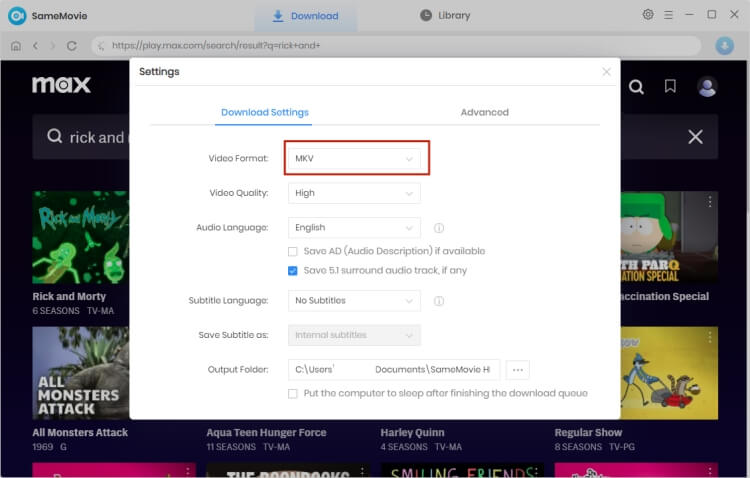Screen dimensions: 750x478
Task: Open the Video Format dropdown
Action: pos(354,158)
